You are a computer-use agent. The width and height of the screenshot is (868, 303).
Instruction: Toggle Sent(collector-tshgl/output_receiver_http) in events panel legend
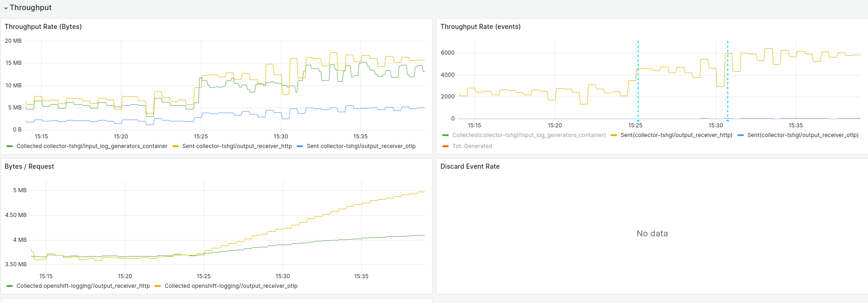coord(676,135)
